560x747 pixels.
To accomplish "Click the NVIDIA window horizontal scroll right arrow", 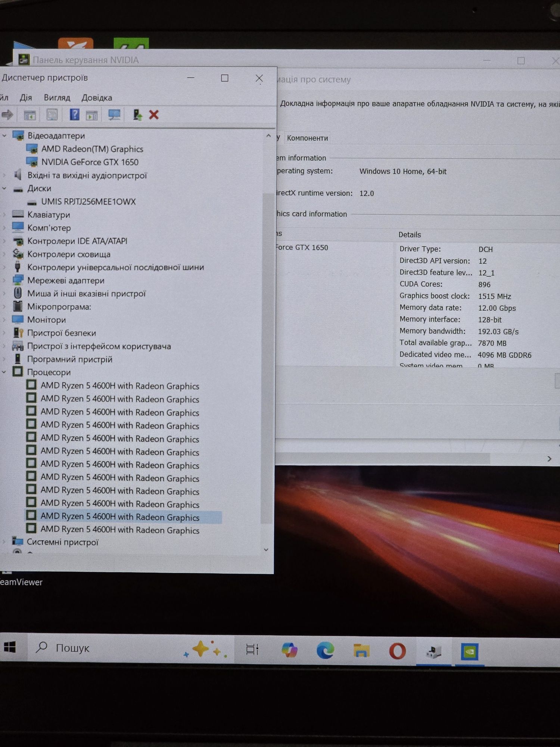I will (549, 459).
